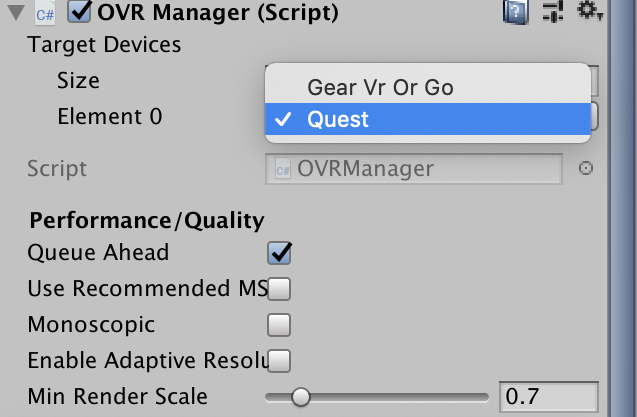Enable the Use Recommended MSAA checkbox

pos(279,289)
